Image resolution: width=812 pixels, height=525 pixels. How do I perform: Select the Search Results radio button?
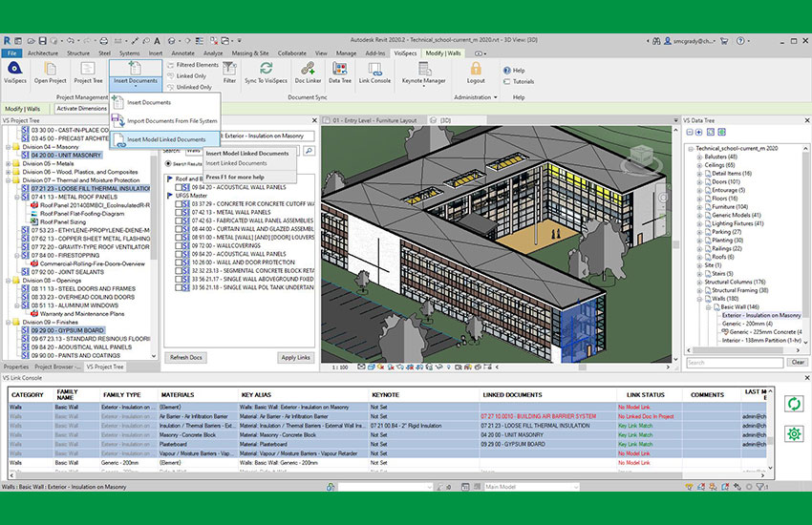pos(168,163)
